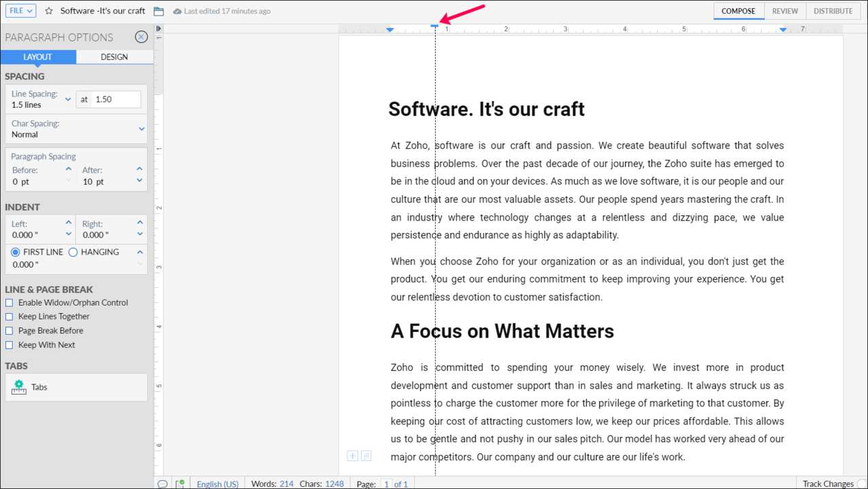Viewport: 868px width, 489px height.
Task: Increase paragraph spacing Before
Action: pyautogui.click(x=69, y=169)
